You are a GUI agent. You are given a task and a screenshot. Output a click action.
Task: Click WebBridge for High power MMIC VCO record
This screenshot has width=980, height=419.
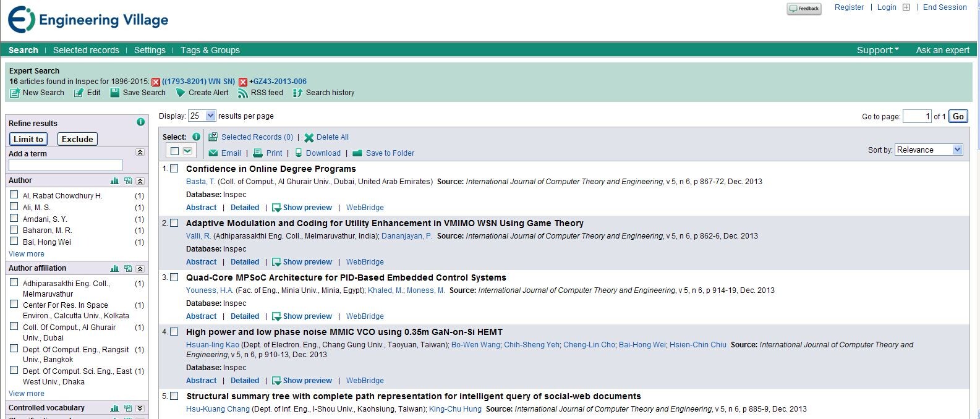(365, 381)
